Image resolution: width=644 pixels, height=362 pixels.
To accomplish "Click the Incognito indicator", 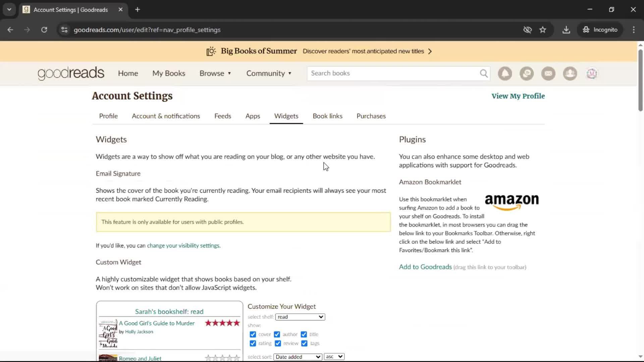I will (x=600, y=30).
